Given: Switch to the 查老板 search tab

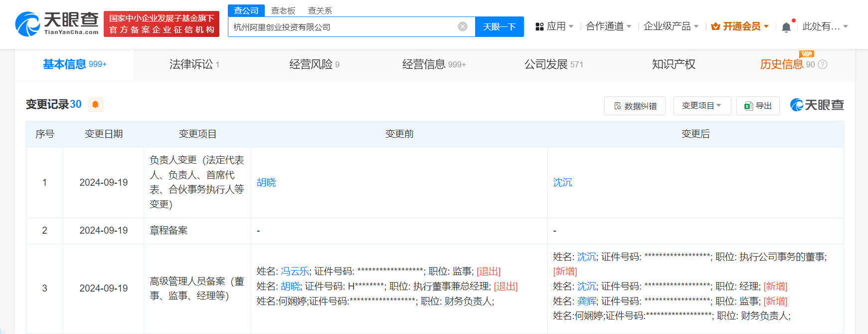Looking at the screenshot, I should (283, 10).
